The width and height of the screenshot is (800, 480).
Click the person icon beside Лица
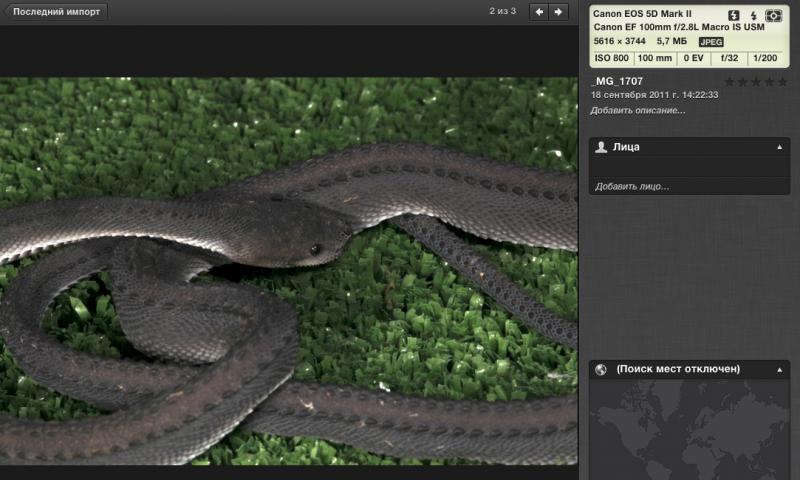[601, 147]
